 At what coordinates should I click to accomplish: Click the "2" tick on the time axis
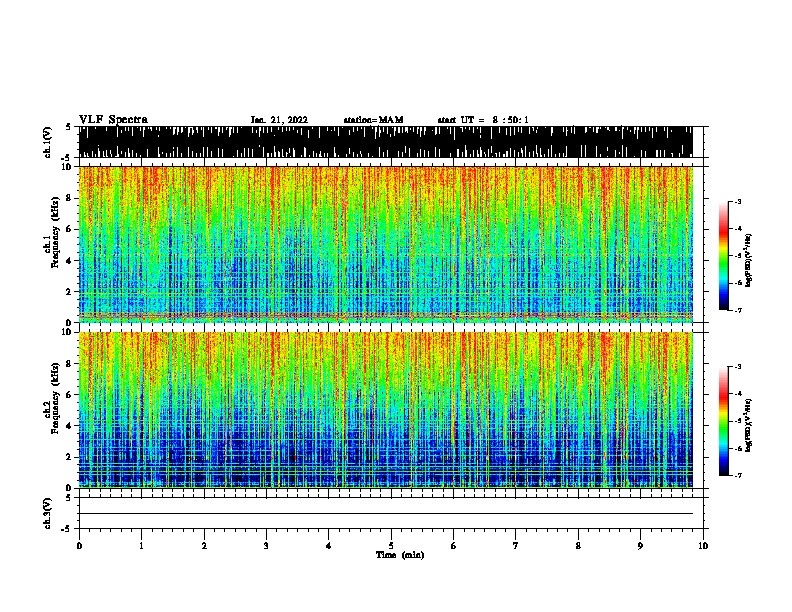[204, 546]
